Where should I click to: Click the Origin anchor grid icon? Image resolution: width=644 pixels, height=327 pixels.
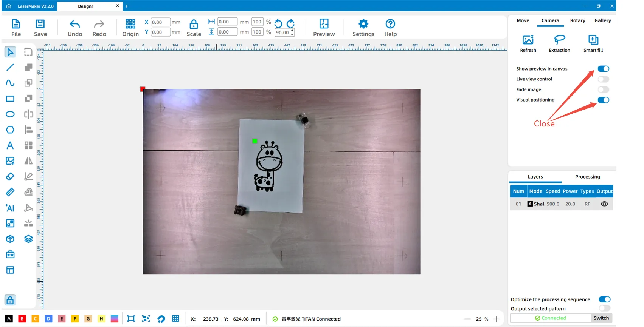130,24
